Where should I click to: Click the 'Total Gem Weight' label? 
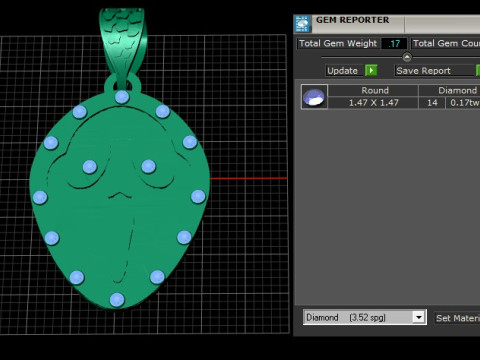[338, 43]
